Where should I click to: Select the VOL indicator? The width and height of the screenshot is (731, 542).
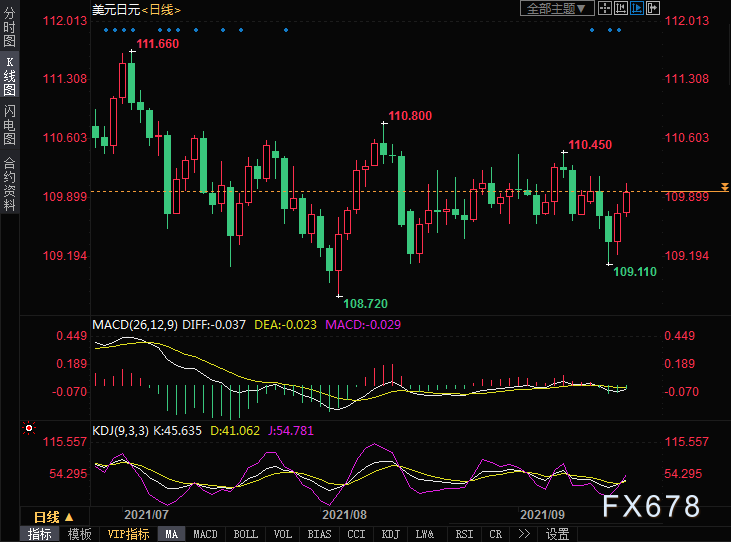pos(283,534)
